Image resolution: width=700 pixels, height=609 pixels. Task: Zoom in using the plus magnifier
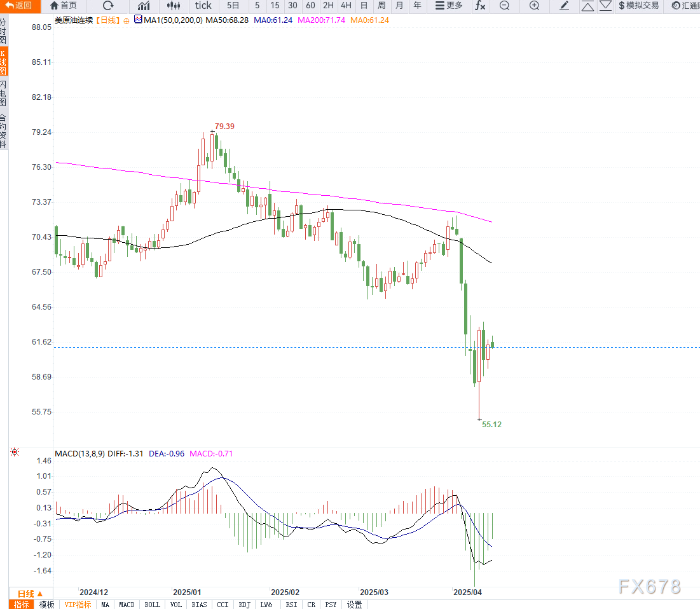[534, 6]
